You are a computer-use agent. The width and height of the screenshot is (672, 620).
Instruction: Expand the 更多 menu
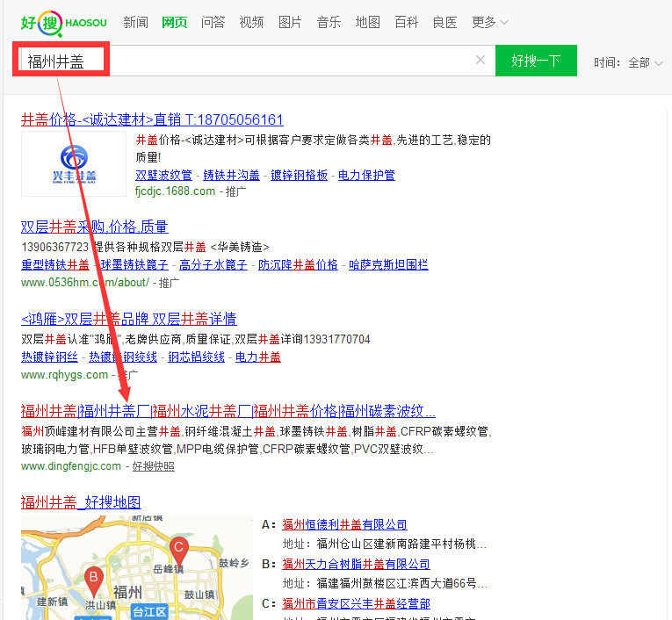(x=489, y=22)
